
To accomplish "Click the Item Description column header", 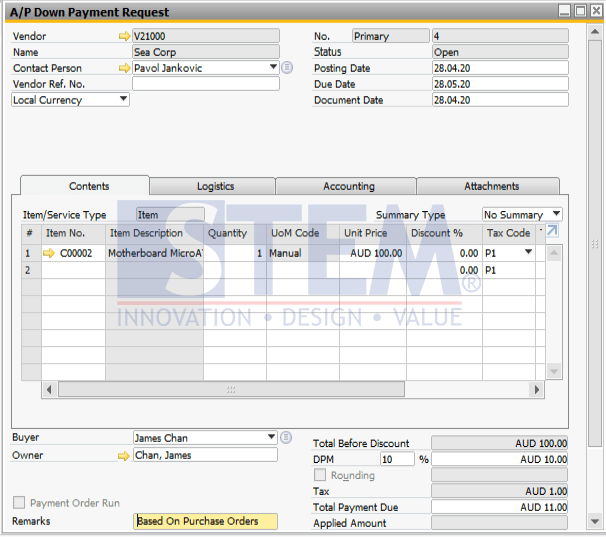I will (155, 234).
